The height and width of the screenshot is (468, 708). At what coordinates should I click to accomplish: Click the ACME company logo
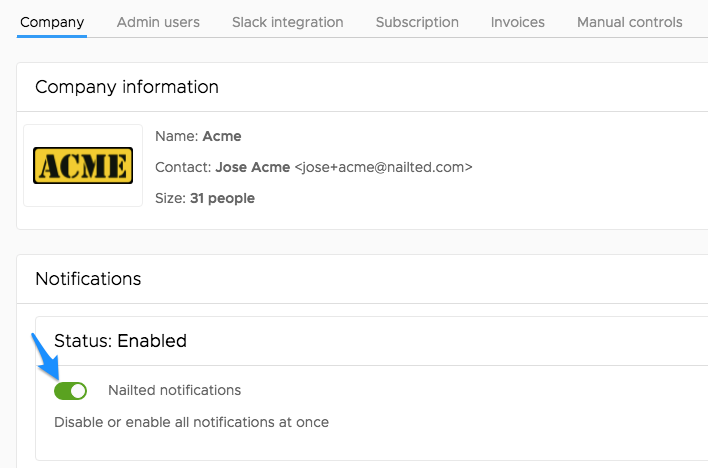83,165
